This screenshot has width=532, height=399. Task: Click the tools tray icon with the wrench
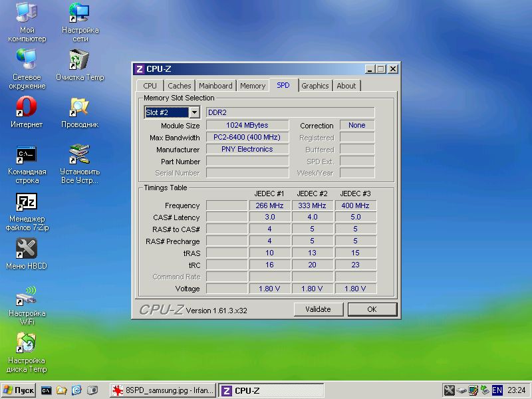pyautogui.click(x=450, y=390)
